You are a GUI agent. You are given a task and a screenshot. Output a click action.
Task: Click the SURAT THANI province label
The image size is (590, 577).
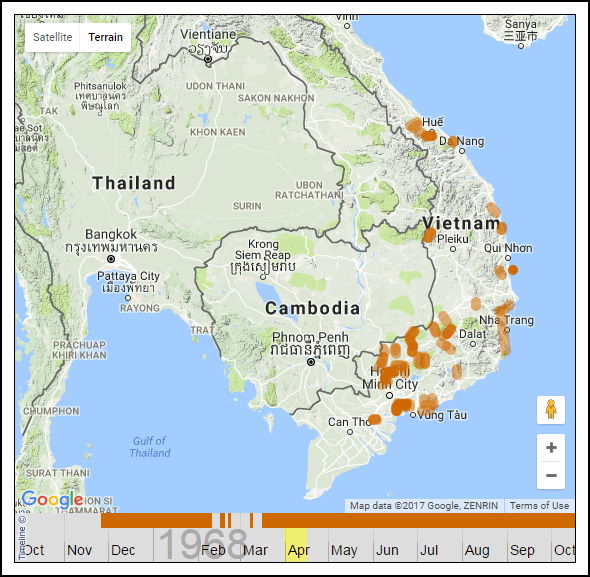(x=58, y=473)
